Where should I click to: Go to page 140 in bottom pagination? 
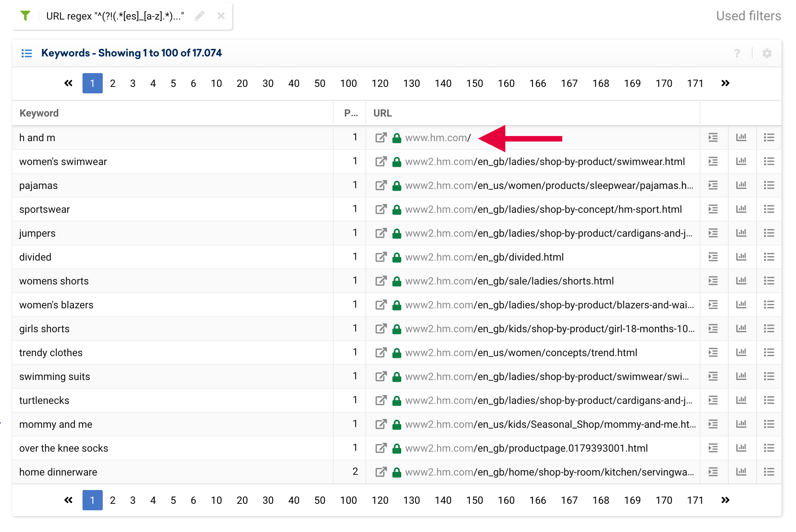443,500
